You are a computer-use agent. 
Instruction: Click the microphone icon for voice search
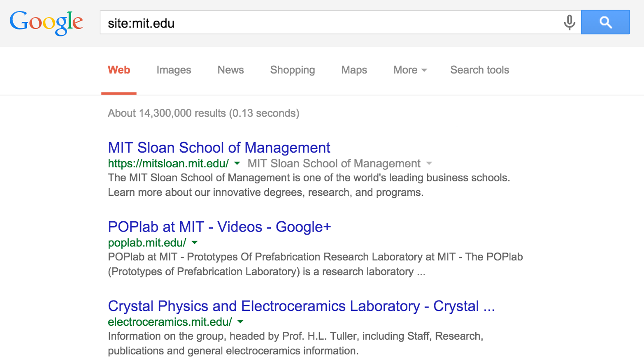point(570,23)
